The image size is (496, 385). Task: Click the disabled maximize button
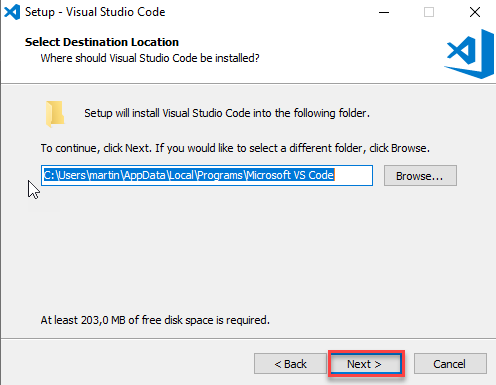tap(429, 13)
